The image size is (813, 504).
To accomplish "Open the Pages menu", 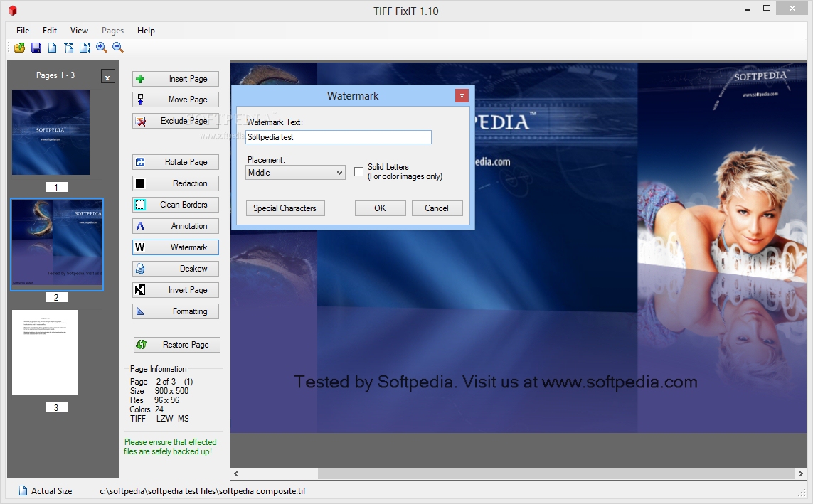I will (x=112, y=31).
